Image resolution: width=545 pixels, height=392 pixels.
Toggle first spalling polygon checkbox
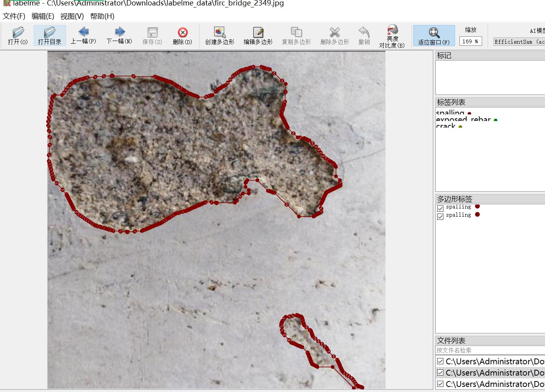point(440,208)
